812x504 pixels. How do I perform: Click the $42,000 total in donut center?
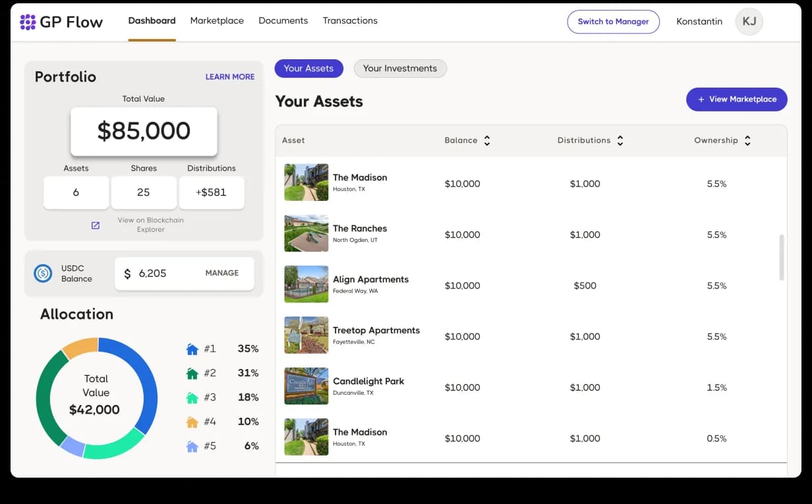point(94,410)
